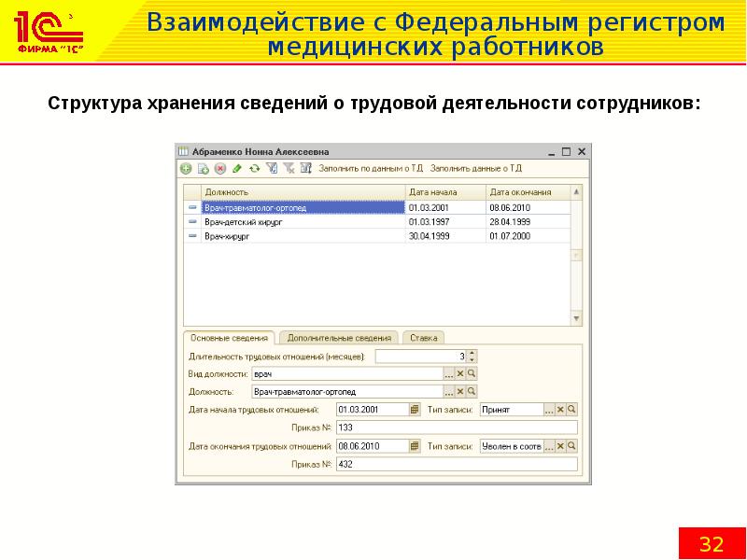Open calendar for start date 01.03.2001
Image resolution: width=747 pixels, height=560 pixels.
point(415,410)
